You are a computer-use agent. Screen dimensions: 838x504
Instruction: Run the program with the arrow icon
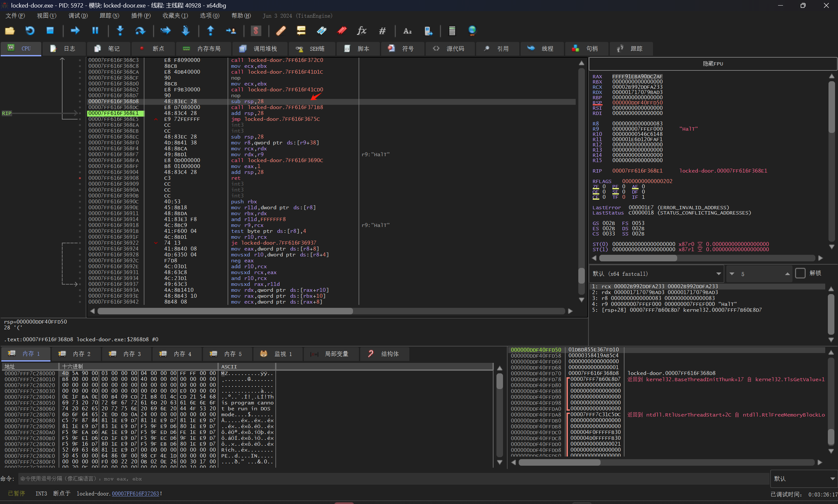pyautogui.click(x=75, y=31)
